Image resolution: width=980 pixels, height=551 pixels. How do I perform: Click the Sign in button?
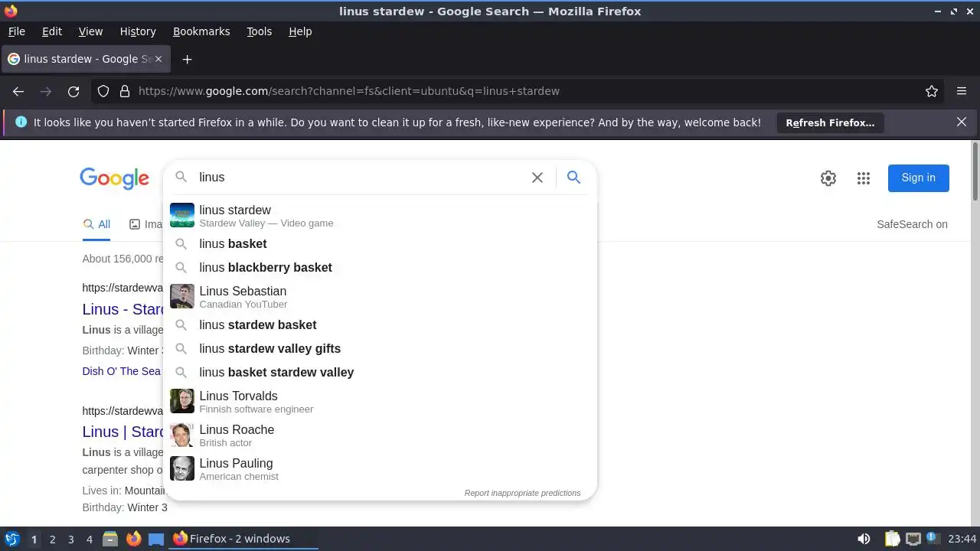click(918, 178)
